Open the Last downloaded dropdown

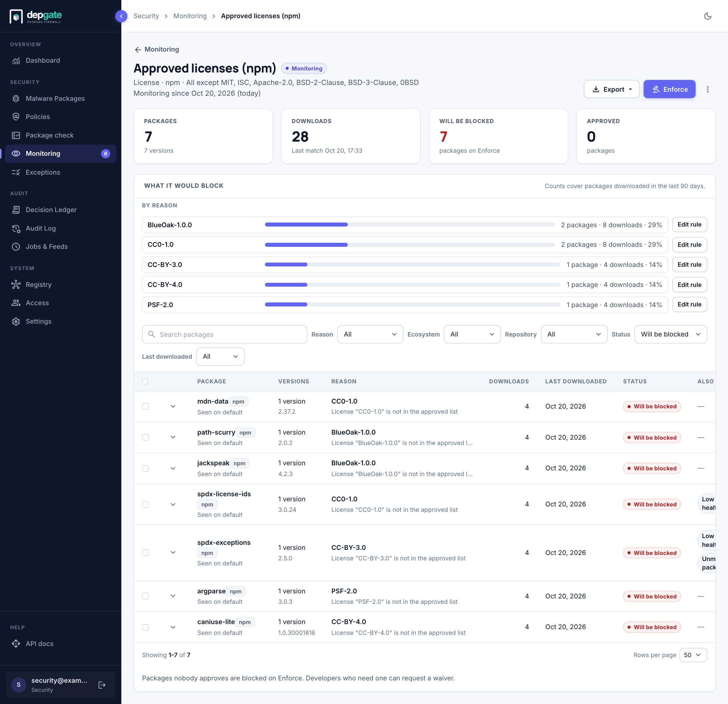point(220,357)
